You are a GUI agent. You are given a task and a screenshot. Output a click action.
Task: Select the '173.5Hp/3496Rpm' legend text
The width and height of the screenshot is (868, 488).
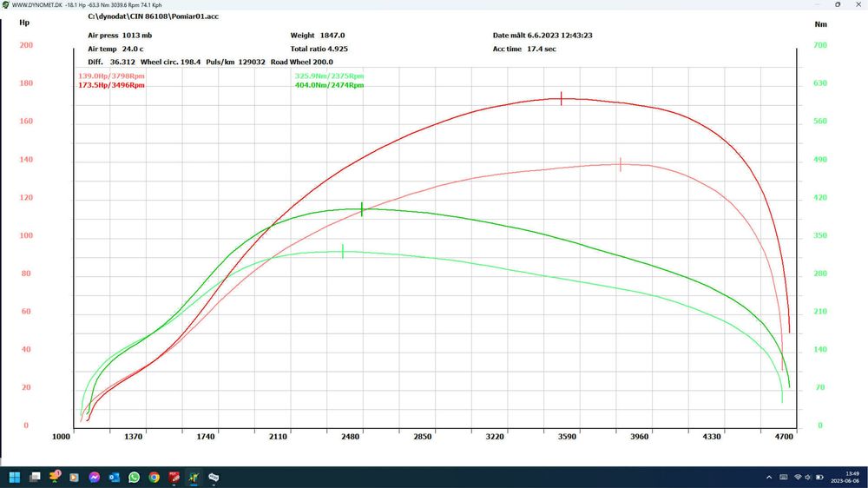tap(111, 85)
